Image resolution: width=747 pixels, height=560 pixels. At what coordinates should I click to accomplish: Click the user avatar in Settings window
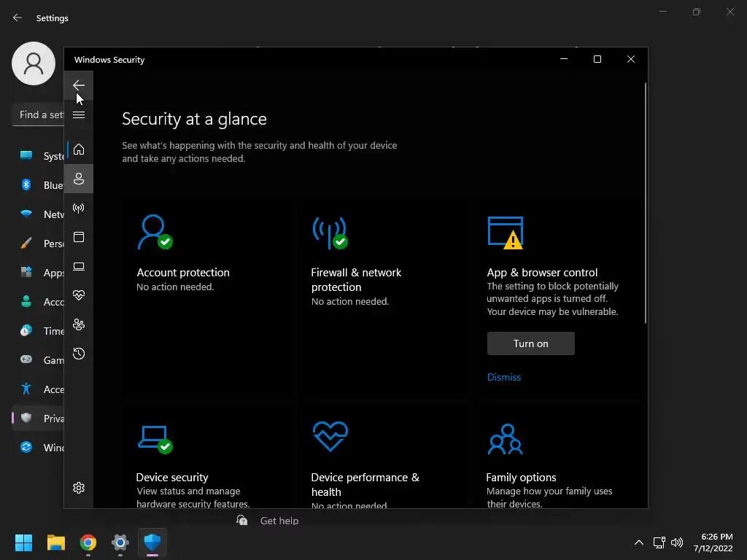click(x=34, y=63)
